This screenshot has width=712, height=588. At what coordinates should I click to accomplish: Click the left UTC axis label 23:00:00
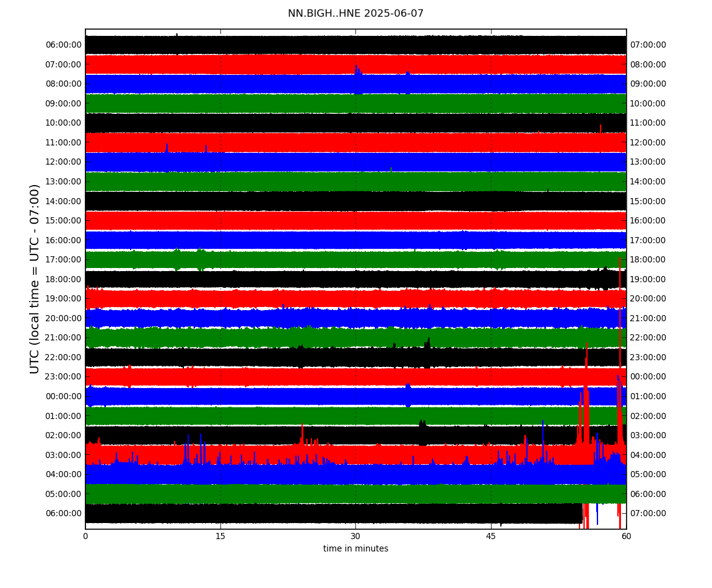tap(64, 377)
